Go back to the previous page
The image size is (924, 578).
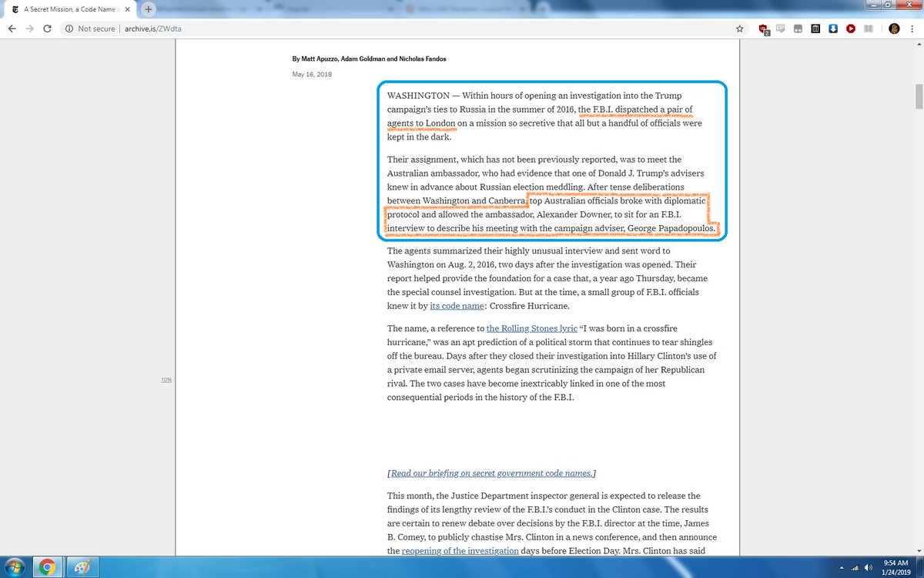[x=12, y=29]
